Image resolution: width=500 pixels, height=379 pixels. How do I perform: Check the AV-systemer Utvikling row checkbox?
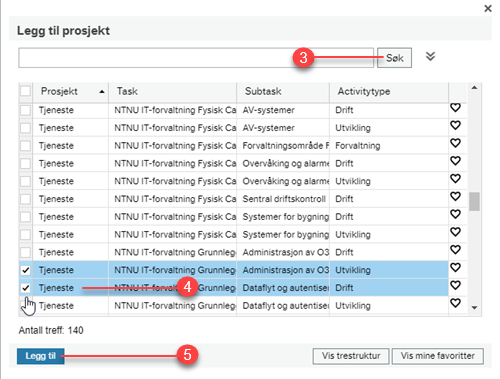(x=25, y=128)
